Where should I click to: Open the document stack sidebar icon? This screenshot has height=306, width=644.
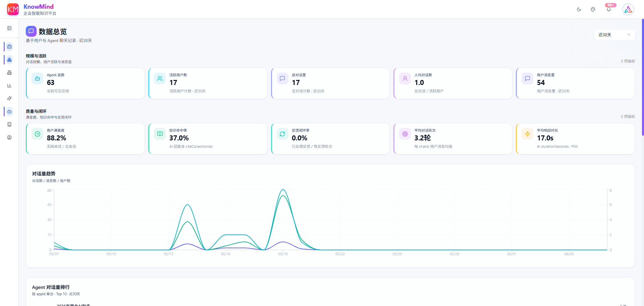click(x=9, y=73)
